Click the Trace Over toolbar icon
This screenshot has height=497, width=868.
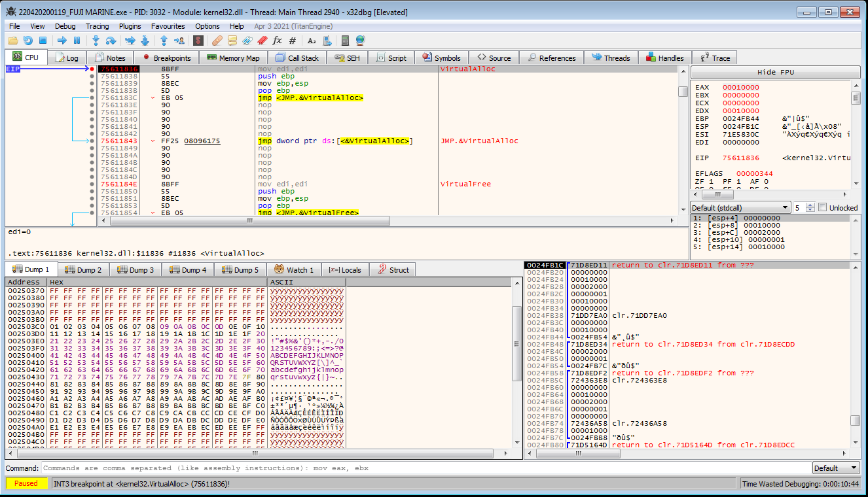coord(145,41)
